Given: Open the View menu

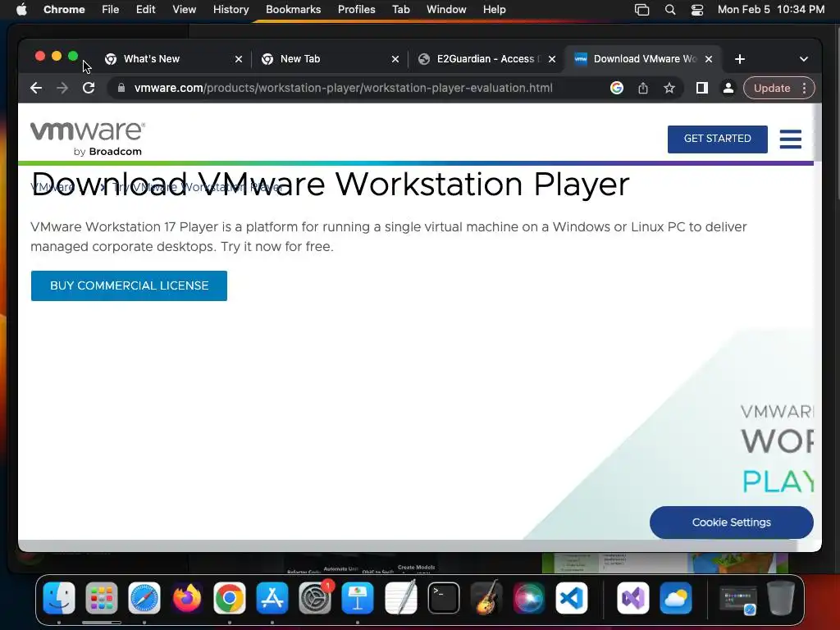Looking at the screenshot, I should pos(184,10).
